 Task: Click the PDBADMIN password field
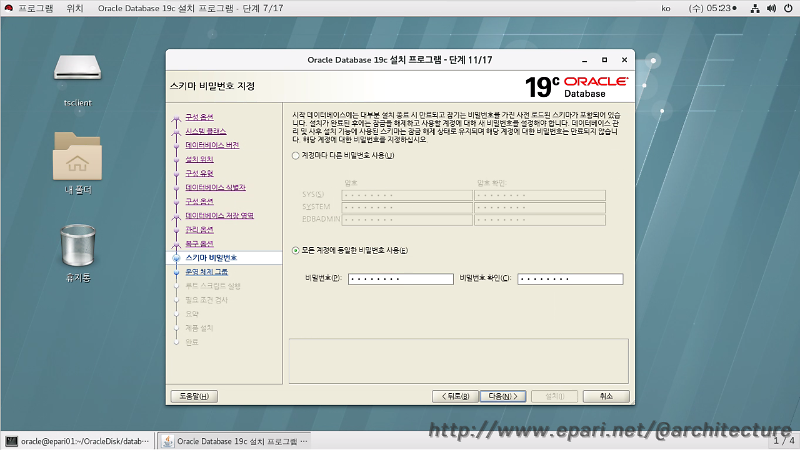407,220
